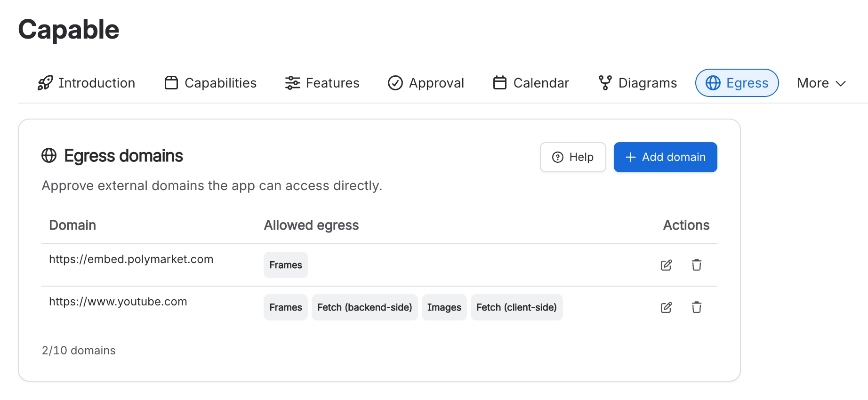This screenshot has width=868, height=400.
Task: Select the Calendar tab
Action: click(x=531, y=83)
